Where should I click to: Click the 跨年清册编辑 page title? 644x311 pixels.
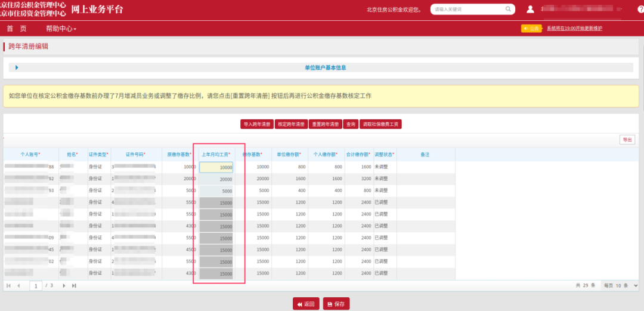click(x=29, y=47)
